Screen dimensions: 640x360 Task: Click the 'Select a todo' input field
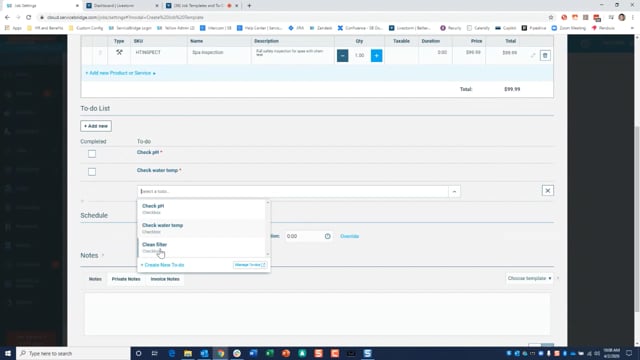point(293,191)
